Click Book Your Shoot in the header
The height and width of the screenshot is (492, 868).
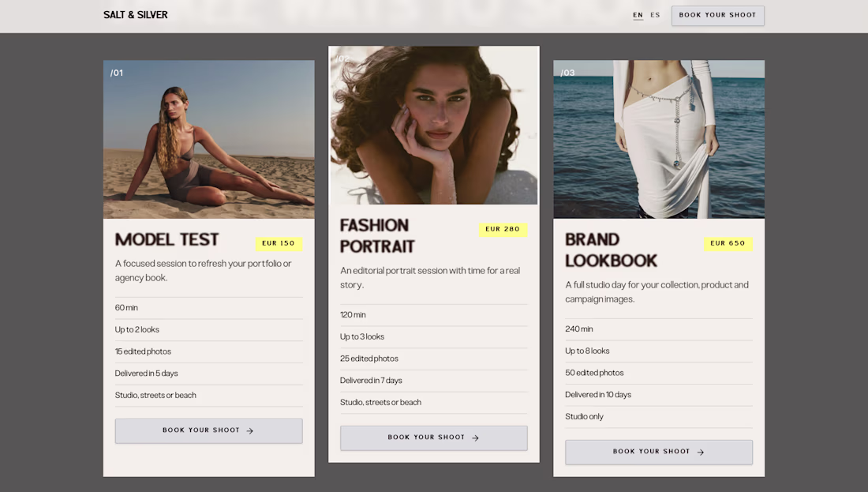point(717,16)
